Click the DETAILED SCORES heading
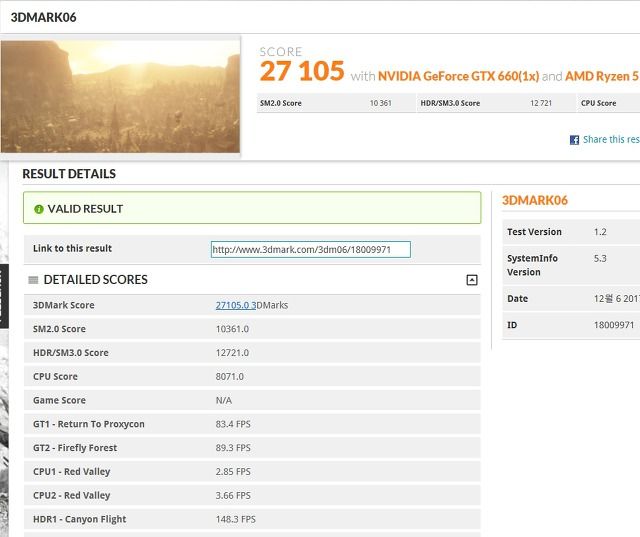 point(96,280)
